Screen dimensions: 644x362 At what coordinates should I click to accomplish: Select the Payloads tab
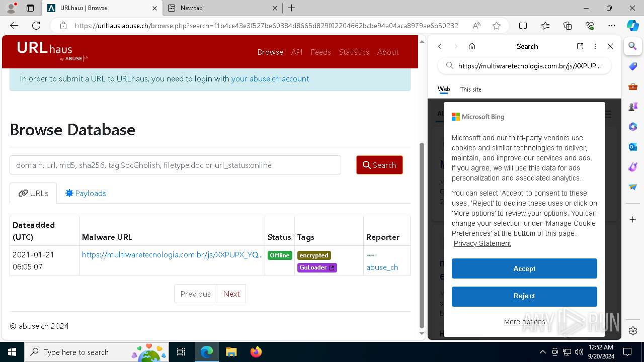tap(86, 193)
